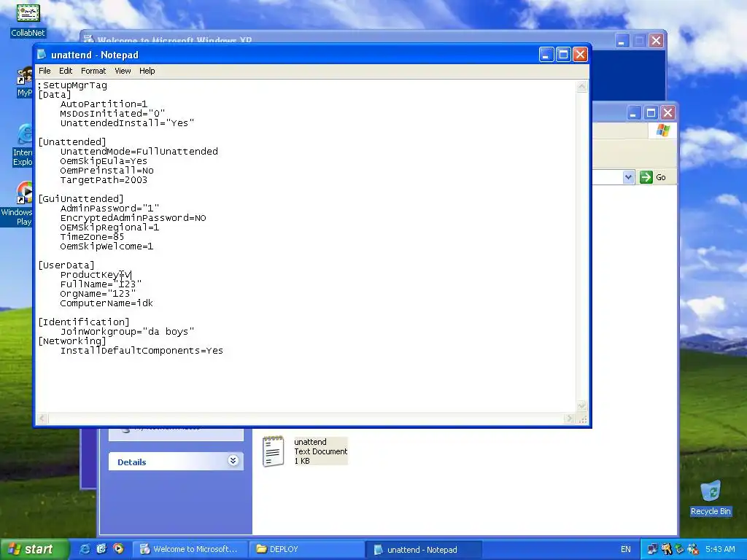Viewport: 747px width, 560px height.
Task: Place cursor on the AutoPartition=1 line
Action: [104, 104]
